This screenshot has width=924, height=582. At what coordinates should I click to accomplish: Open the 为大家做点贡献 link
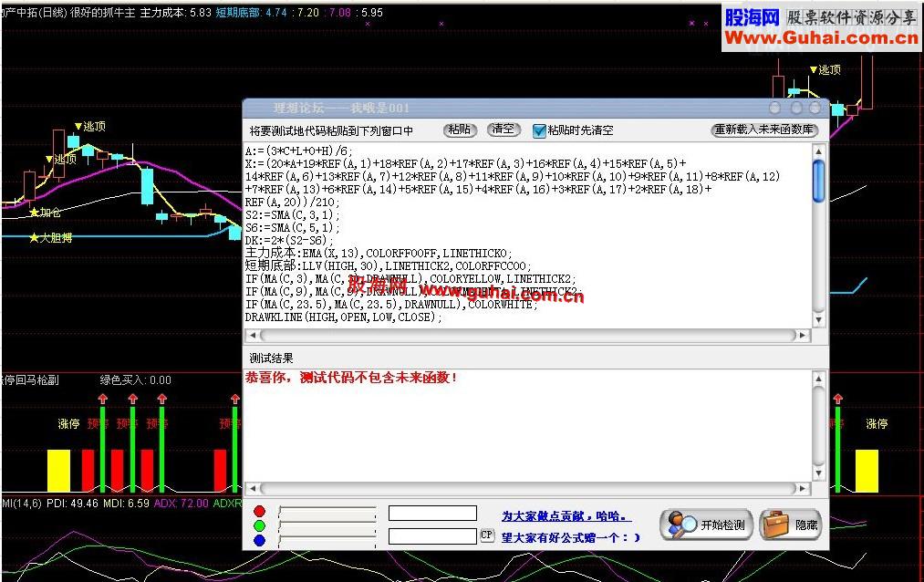(x=566, y=516)
